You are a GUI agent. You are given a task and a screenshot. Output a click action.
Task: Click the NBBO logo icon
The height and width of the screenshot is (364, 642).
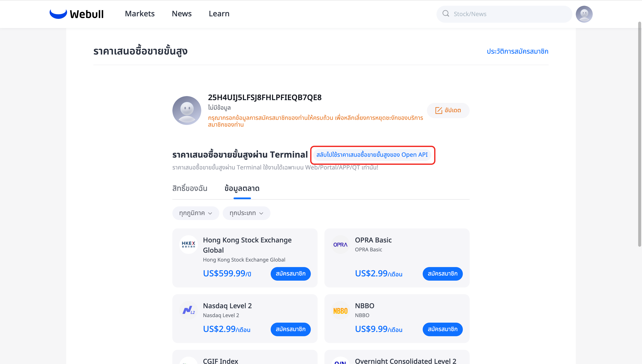tap(340, 310)
